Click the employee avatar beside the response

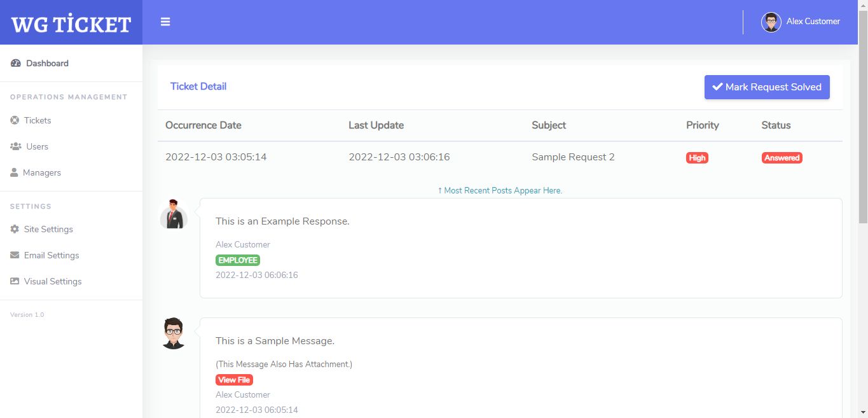click(174, 214)
